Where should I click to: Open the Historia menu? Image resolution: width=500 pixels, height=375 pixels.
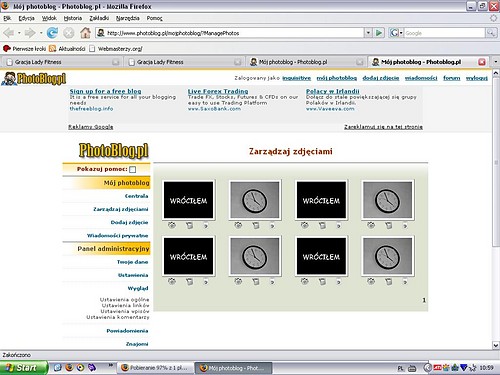pos(73,18)
